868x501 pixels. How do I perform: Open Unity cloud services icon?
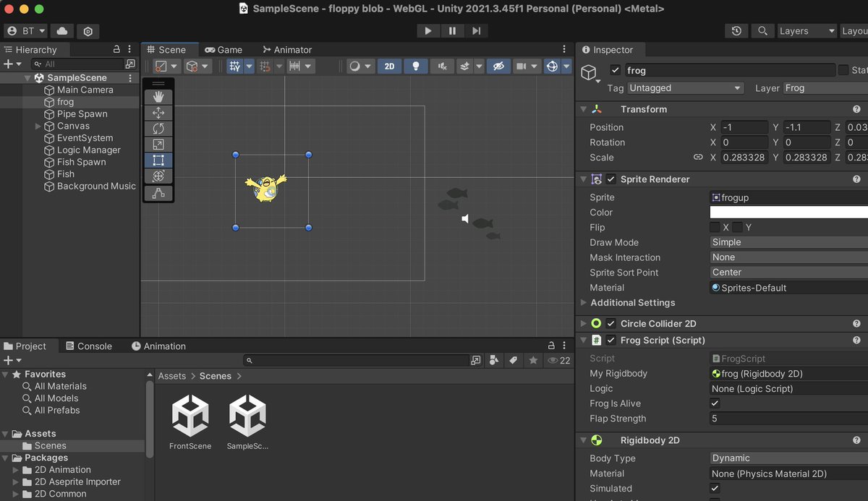62,31
